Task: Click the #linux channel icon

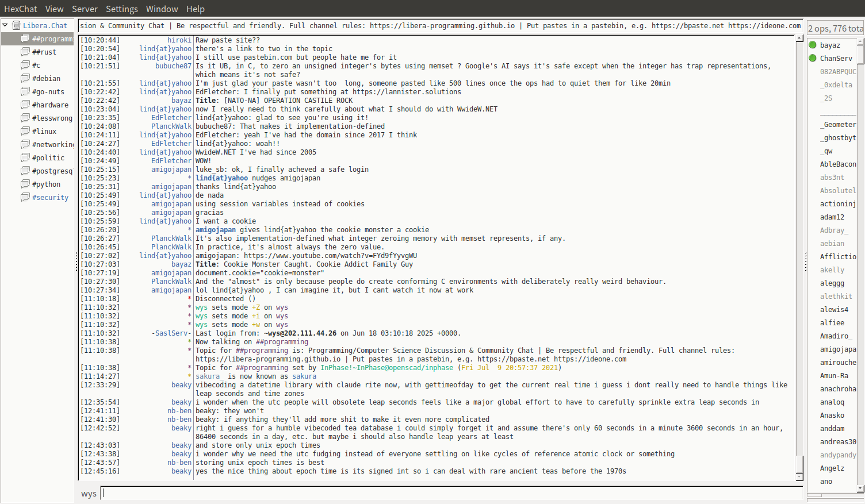Action: [x=25, y=131]
